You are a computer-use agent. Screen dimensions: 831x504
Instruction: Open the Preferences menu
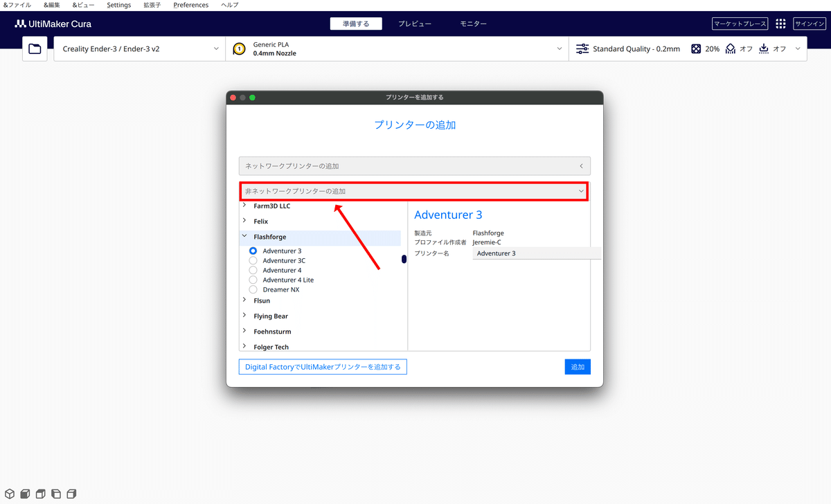pos(191,5)
